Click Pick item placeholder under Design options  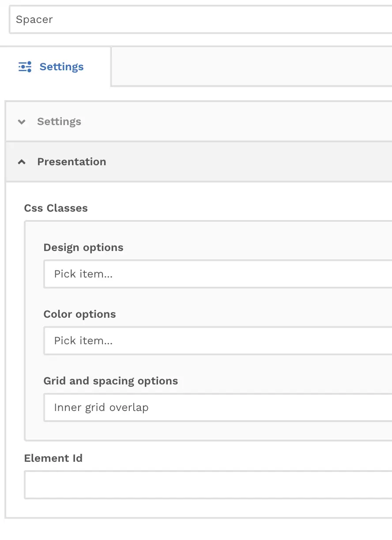pos(83,274)
